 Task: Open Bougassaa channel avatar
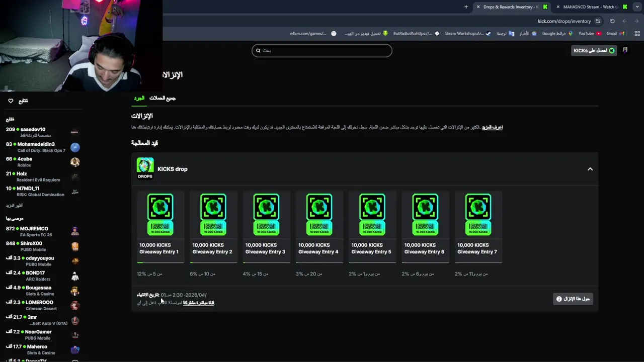[x=75, y=291]
